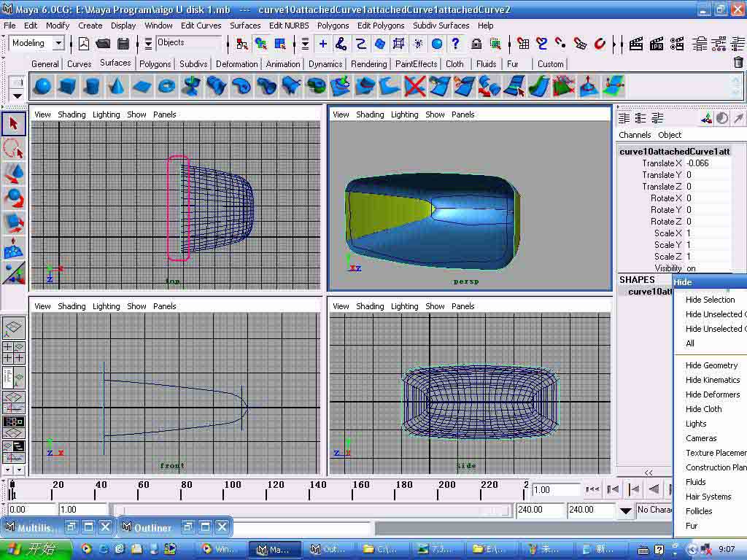This screenshot has width=747, height=560.
Task: Switch to the Polygons shelf tab
Action: (x=155, y=64)
